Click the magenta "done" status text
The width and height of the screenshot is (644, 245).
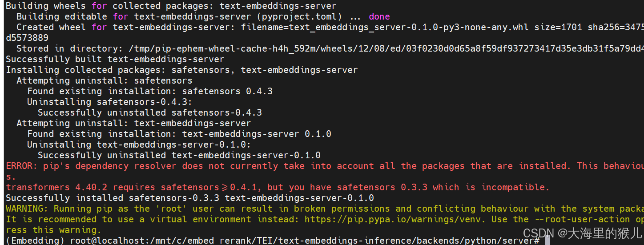coord(379,16)
